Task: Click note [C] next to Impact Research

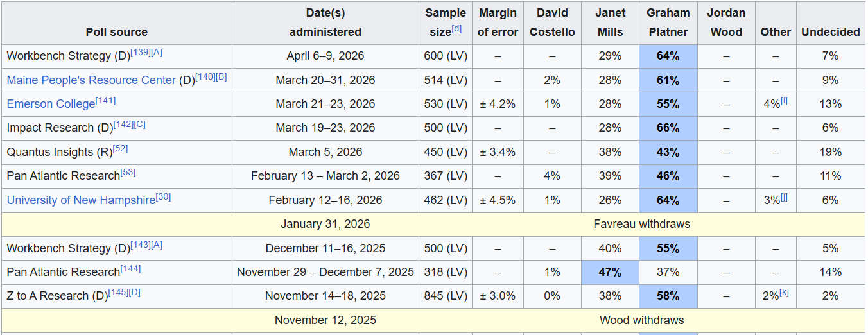Action: (x=139, y=125)
